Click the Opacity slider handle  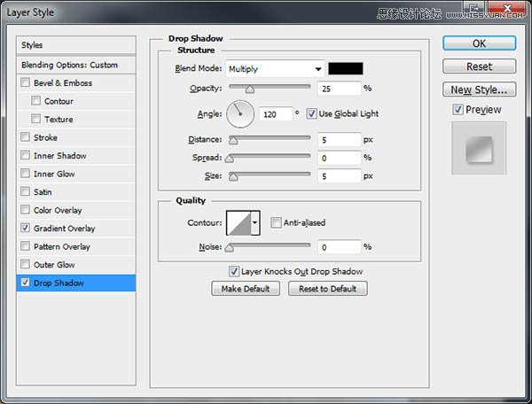(x=250, y=89)
